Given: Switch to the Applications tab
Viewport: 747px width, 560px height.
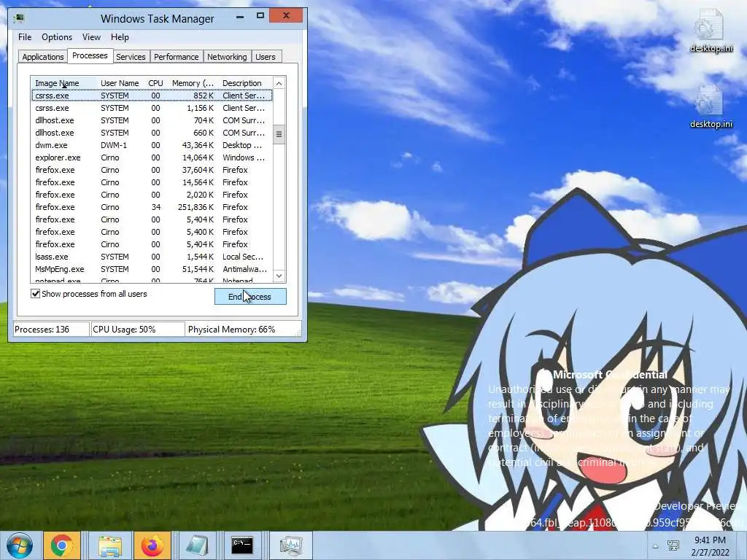Looking at the screenshot, I should [43, 57].
